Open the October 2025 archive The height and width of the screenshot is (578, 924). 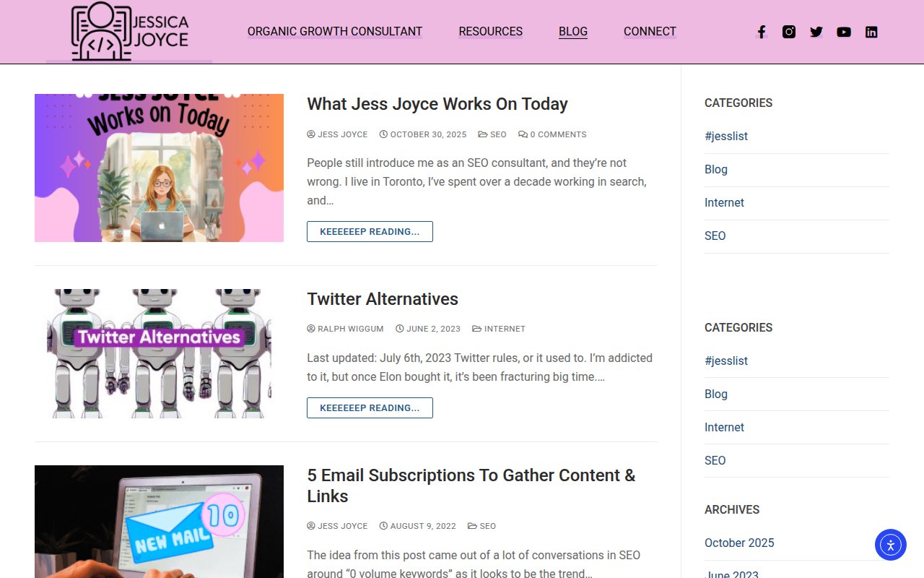739,543
